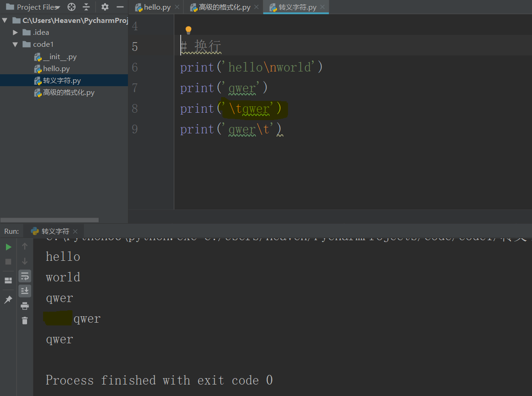
Task: Click the print('hello\nworld') code line
Action: (x=251, y=67)
